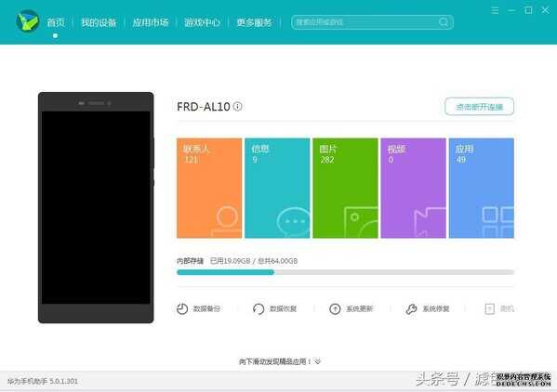
Task: Click the contacts count 121
Action: (x=191, y=160)
